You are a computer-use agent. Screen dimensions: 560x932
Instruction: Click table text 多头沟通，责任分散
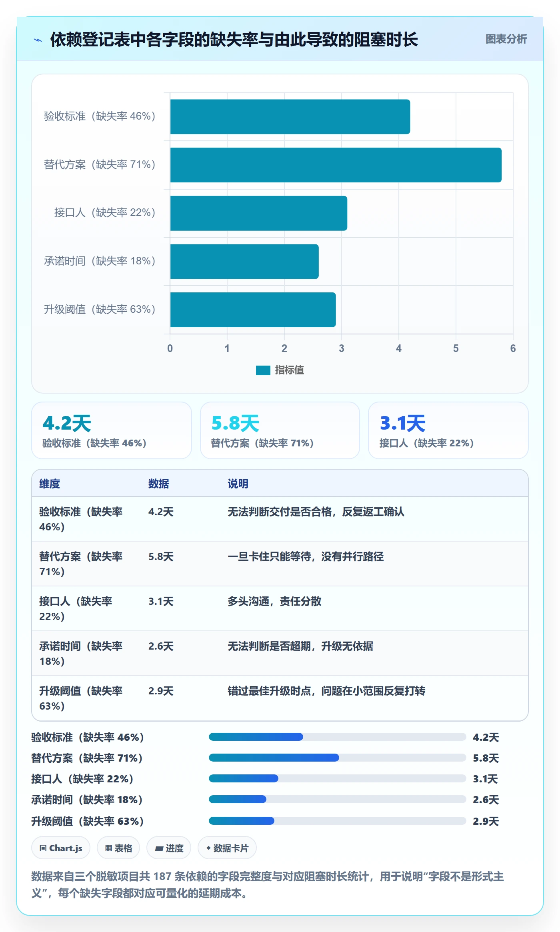click(x=274, y=601)
